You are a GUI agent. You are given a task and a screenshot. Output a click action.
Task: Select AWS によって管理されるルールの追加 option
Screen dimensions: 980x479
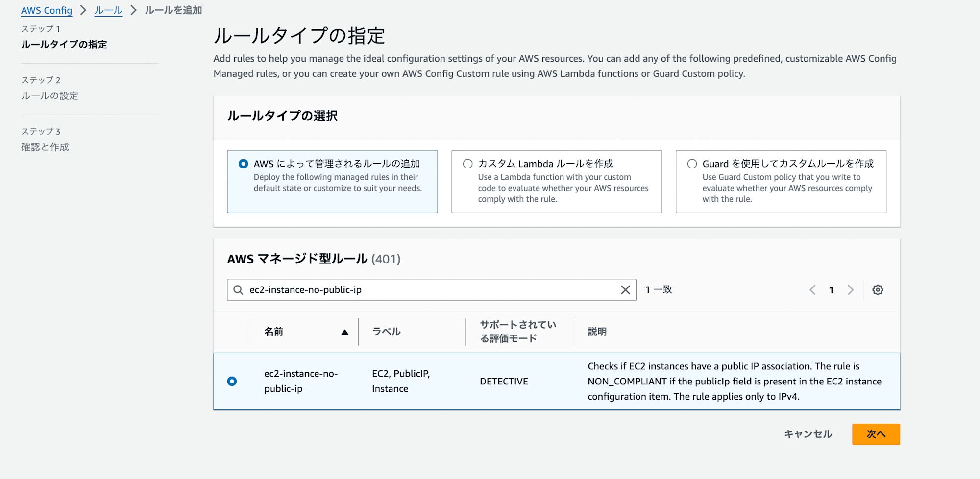[x=332, y=181]
